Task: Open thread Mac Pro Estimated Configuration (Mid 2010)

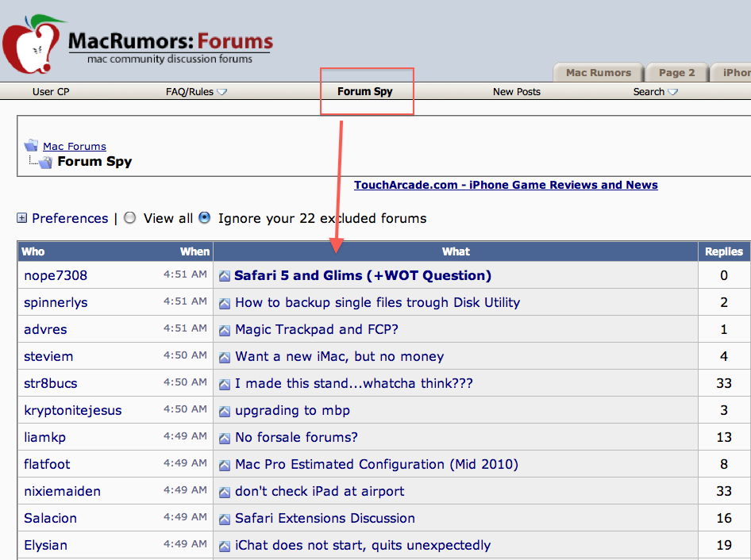Action: pyautogui.click(x=377, y=464)
